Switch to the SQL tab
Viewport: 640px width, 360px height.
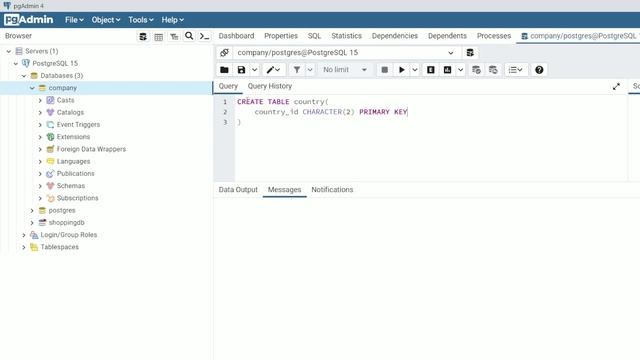coord(314,36)
